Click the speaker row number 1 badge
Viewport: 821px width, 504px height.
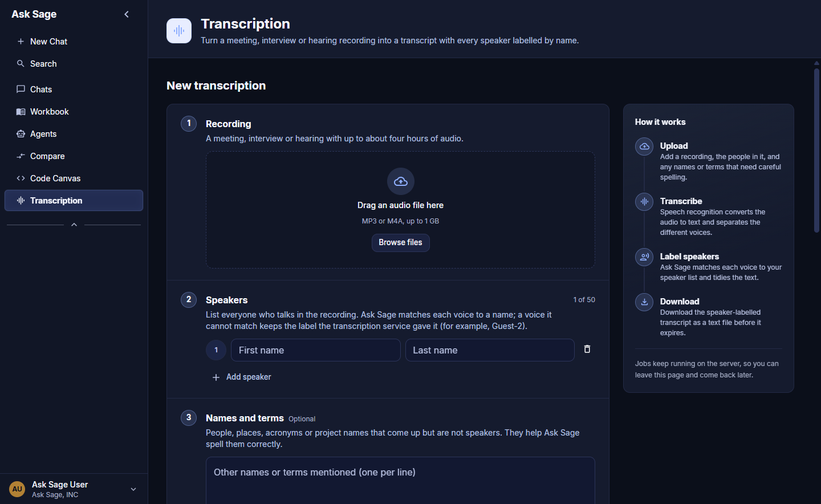(216, 350)
